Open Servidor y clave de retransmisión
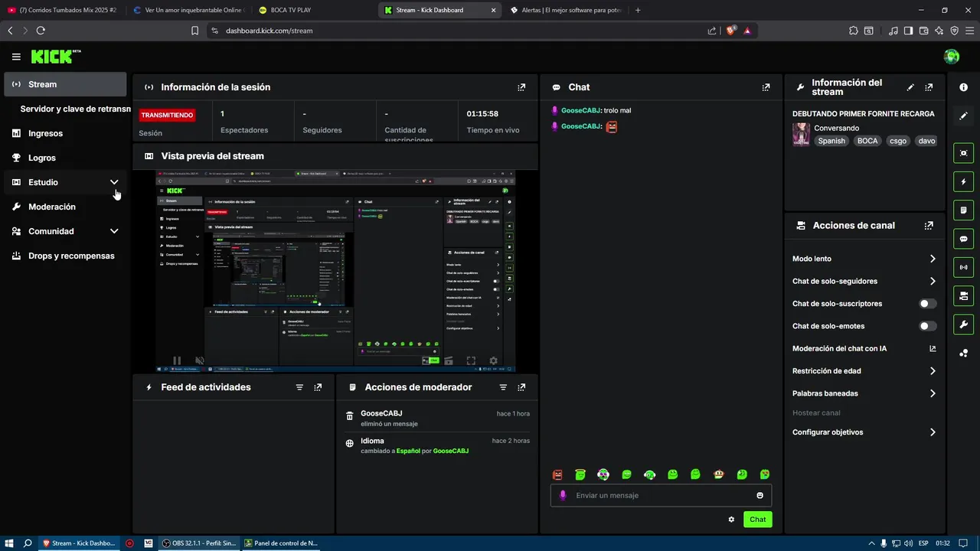This screenshot has width=980, height=551. coord(75,109)
